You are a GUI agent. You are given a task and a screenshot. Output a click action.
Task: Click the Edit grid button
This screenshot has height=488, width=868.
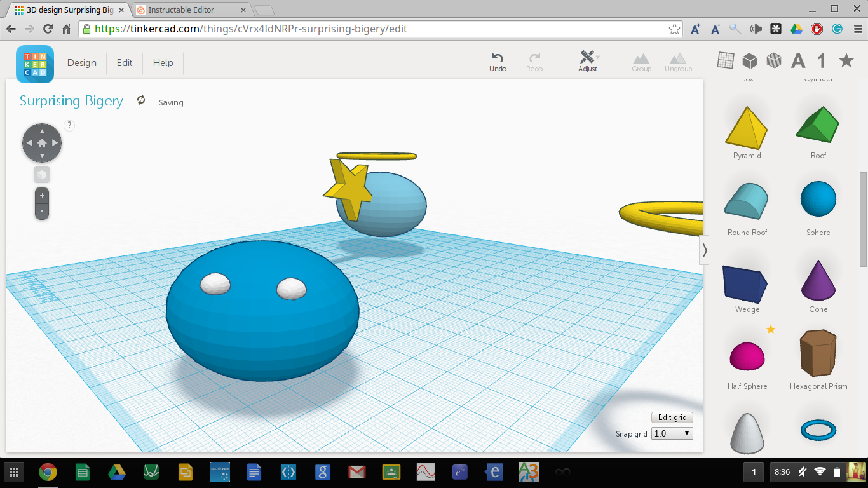pyautogui.click(x=672, y=417)
